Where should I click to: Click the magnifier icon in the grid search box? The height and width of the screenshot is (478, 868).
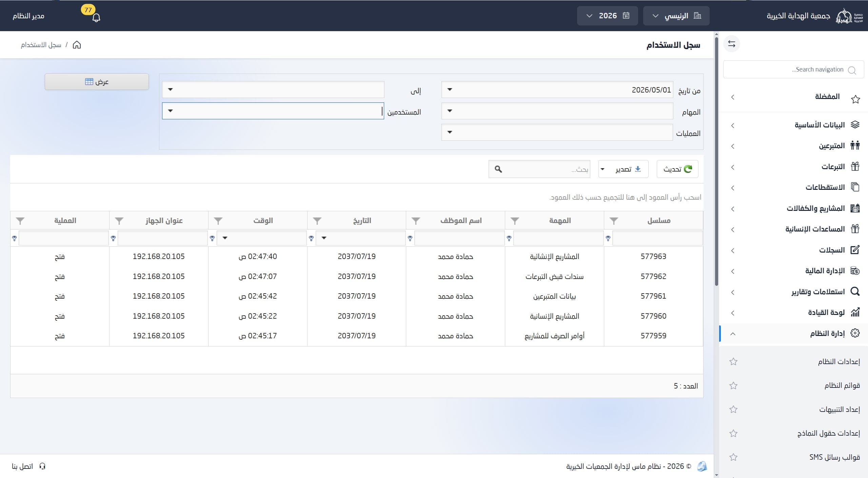coord(498,169)
